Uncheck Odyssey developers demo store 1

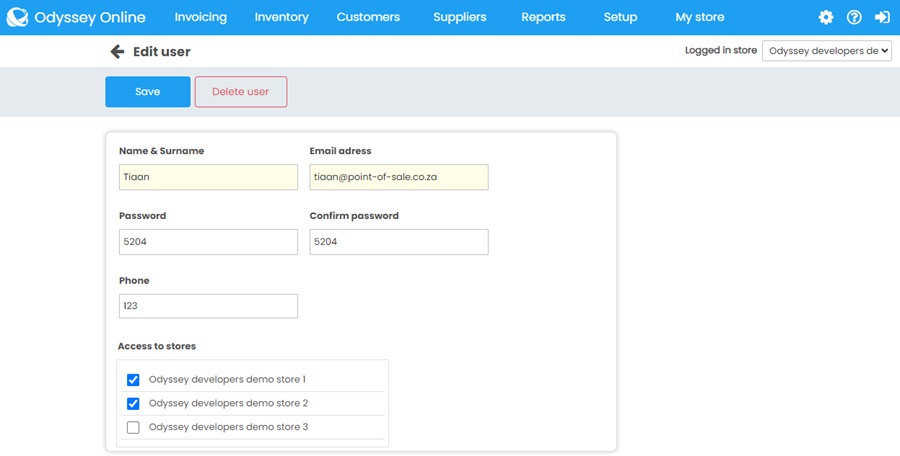pyautogui.click(x=133, y=380)
